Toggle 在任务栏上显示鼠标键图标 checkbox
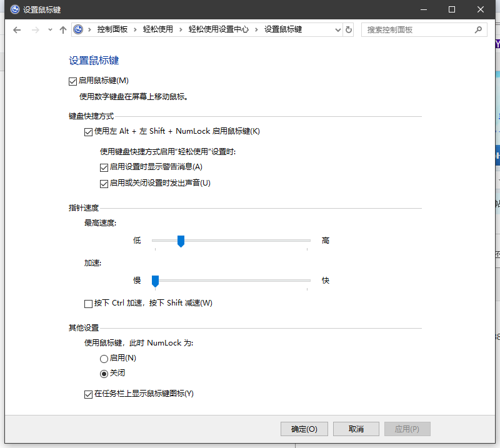 tap(88, 394)
